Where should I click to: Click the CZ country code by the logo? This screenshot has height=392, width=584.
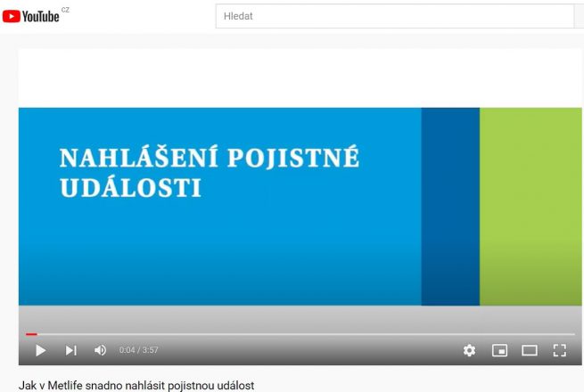coord(65,9)
